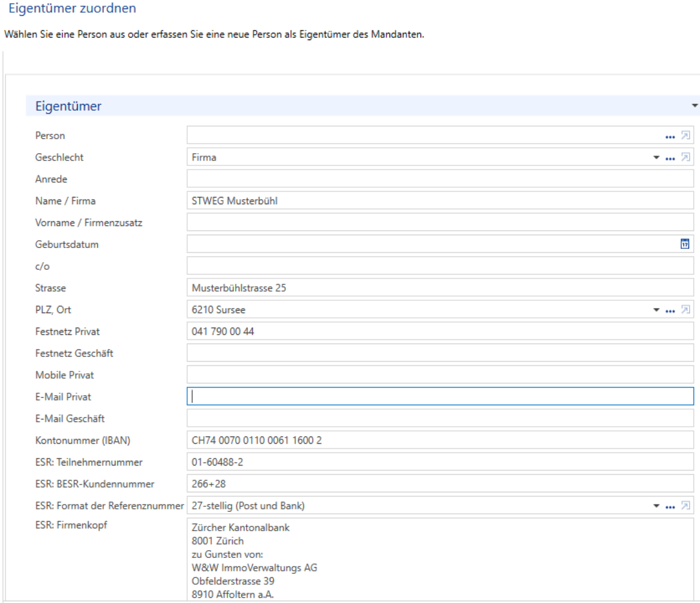700x603 pixels.
Task: Expand the ESR Format der Referenznummer dropdown
Action: 656,506
